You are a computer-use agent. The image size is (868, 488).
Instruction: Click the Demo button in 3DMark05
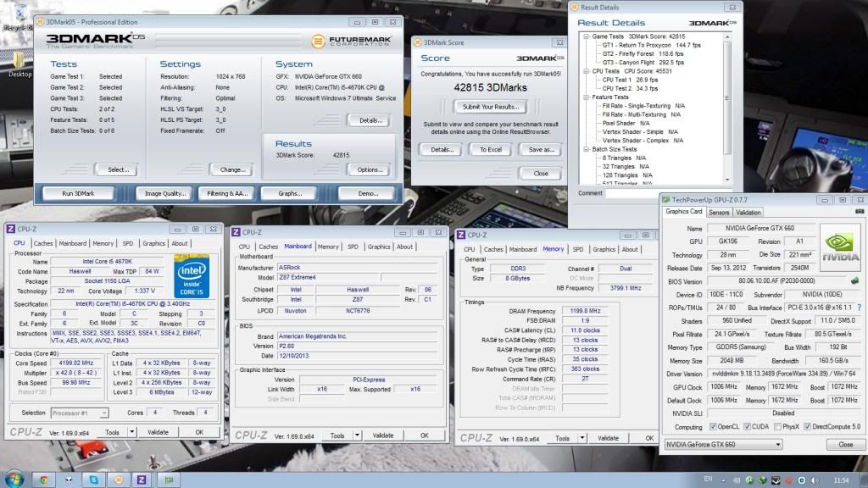pos(368,194)
